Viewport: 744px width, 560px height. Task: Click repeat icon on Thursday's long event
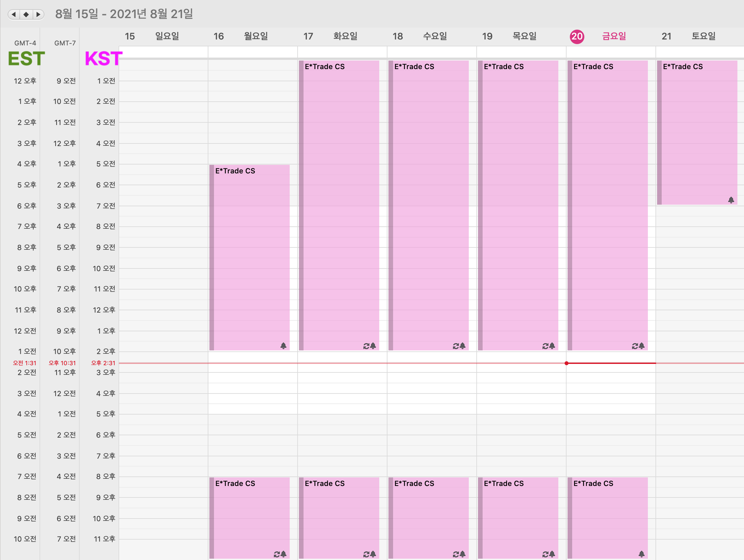(545, 346)
